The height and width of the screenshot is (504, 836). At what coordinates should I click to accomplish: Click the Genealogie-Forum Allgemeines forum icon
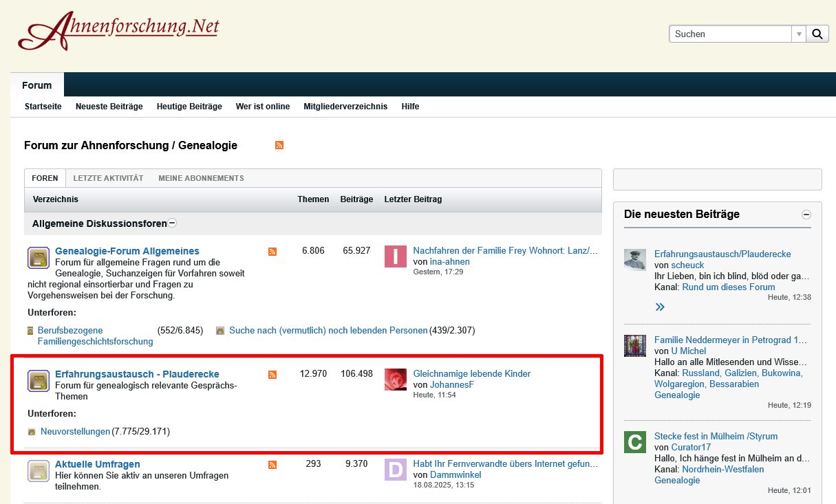click(x=38, y=258)
